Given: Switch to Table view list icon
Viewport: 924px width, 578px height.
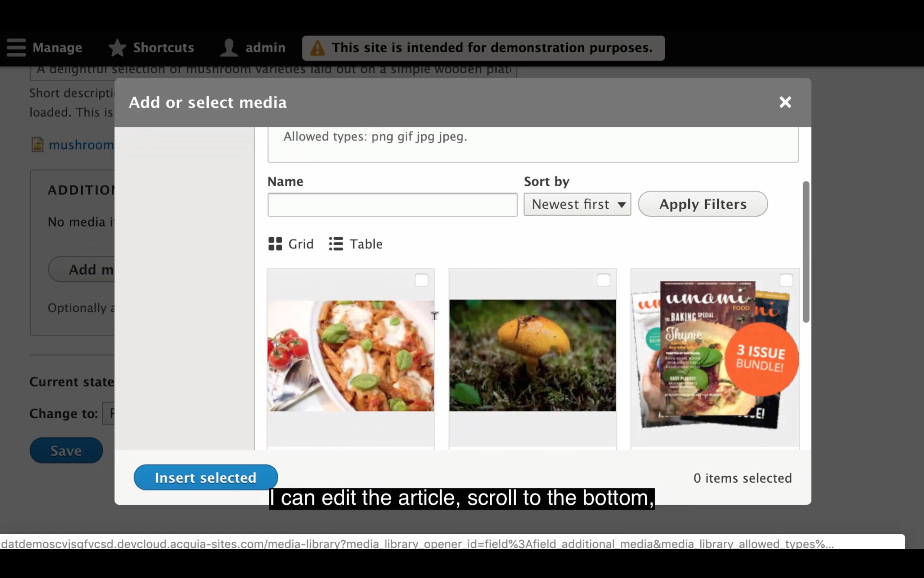Looking at the screenshot, I should pyautogui.click(x=336, y=244).
